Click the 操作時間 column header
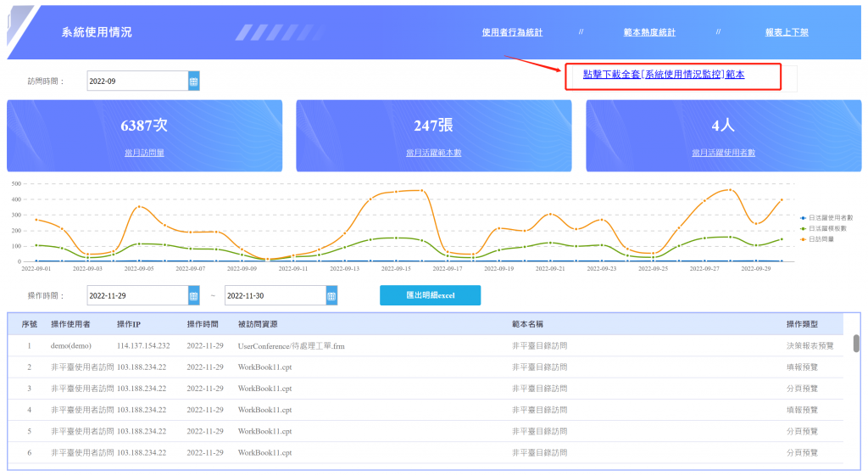The image size is (868, 476). (203, 324)
